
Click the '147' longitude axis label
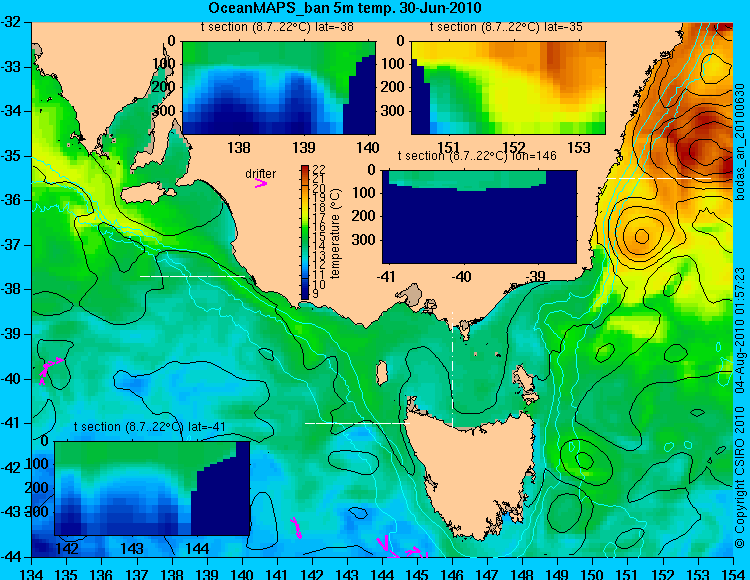(x=488, y=574)
